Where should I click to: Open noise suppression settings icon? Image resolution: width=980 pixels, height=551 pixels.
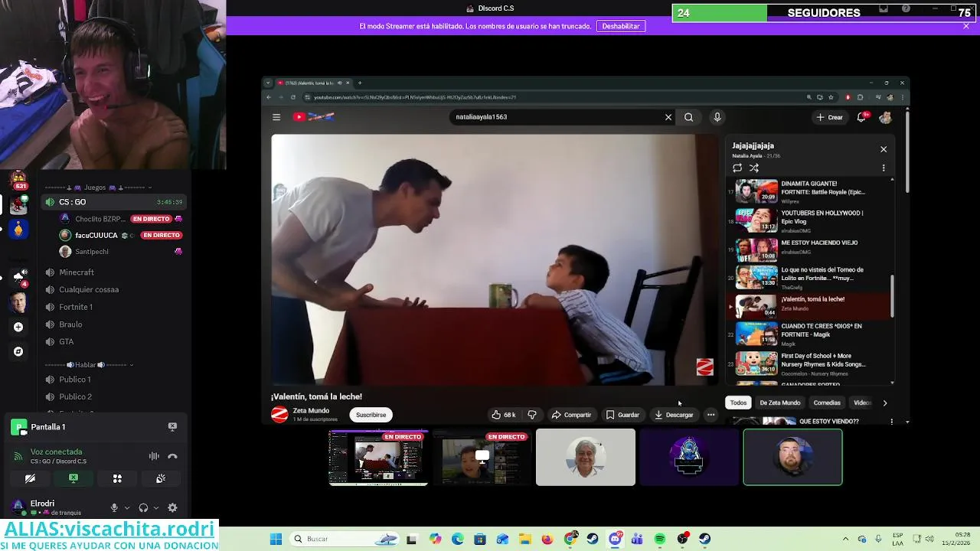(x=154, y=456)
